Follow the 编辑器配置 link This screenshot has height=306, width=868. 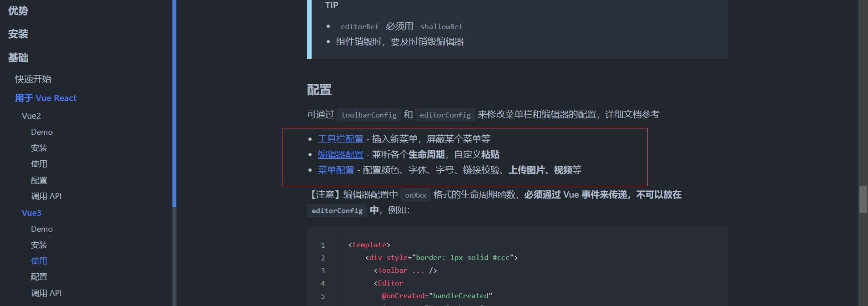coord(340,154)
